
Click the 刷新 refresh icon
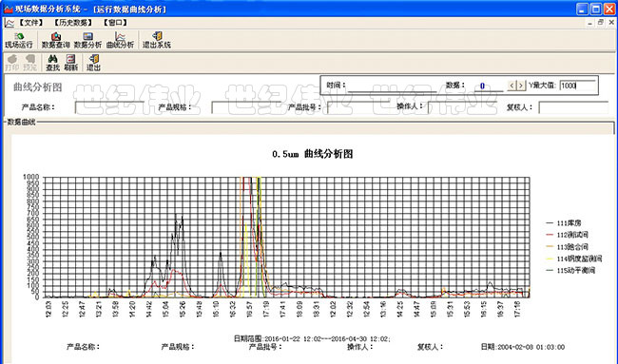(71, 63)
